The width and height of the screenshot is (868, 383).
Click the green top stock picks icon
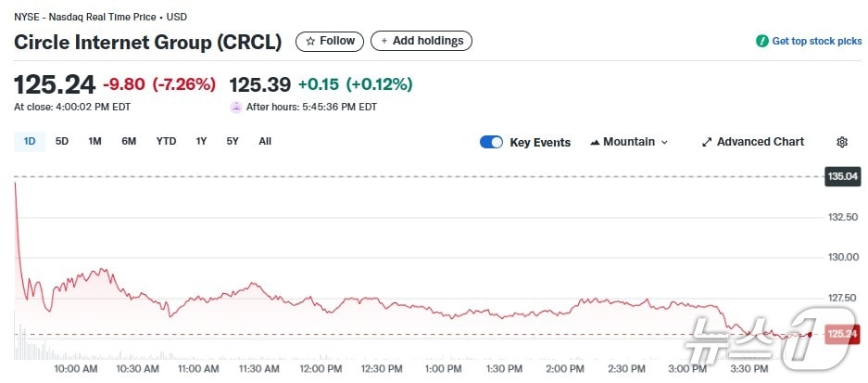click(x=762, y=41)
